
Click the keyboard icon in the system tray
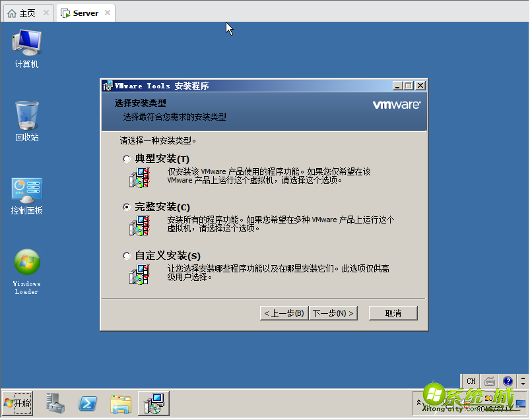pos(488,381)
